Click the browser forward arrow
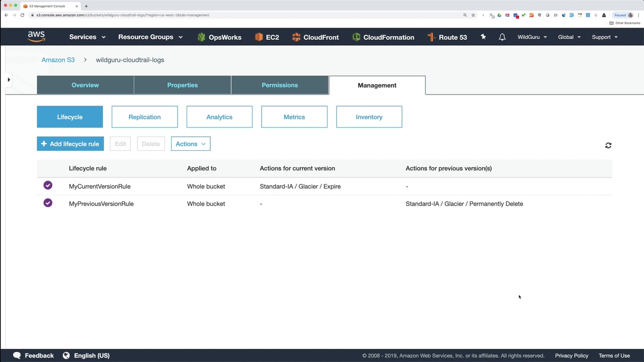The image size is (644, 362). coord(14,15)
